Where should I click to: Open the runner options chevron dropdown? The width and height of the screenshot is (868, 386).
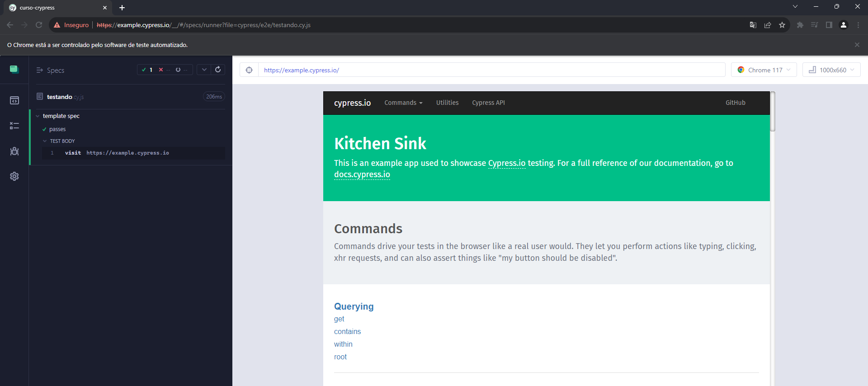click(204, 70)
